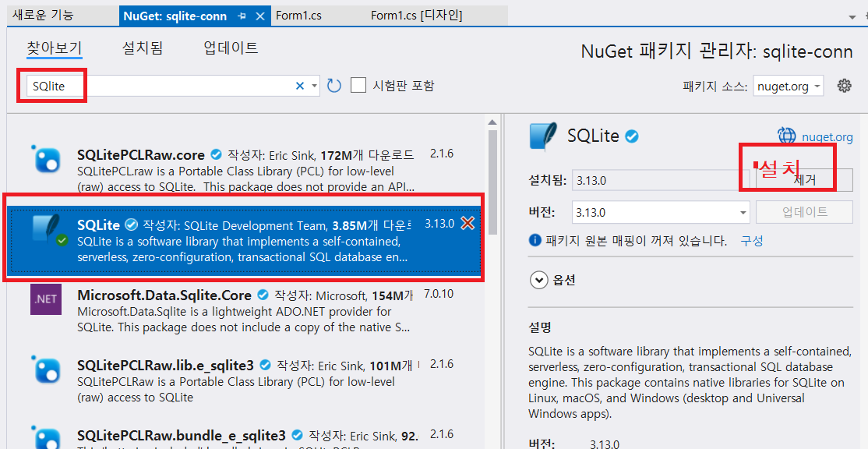This screenshot has height=449, width=868.
Task: Click the info icon beside package source mapping
Action: click(535, 240)
